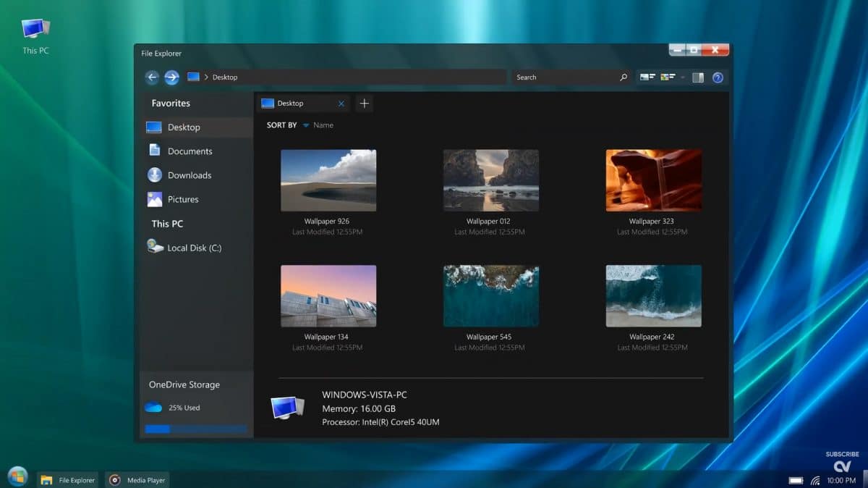868x488 pixels.
Task: Click the OneDrive storage progress bar
Action: point(195,429)
